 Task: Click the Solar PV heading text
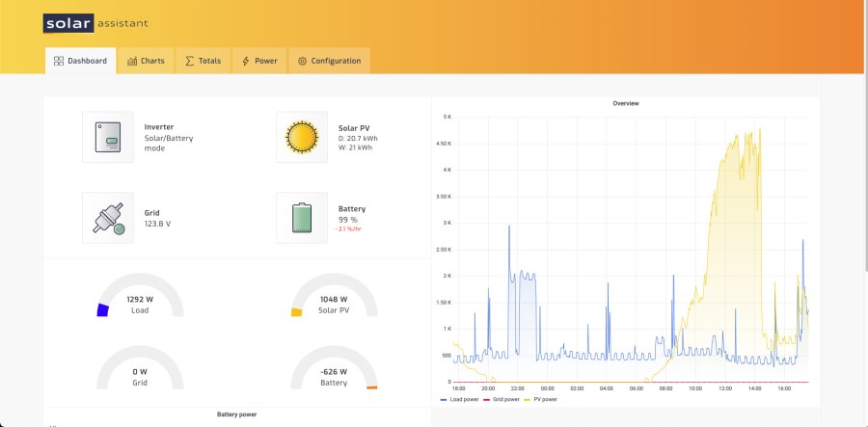pyautogui.click(x=354, y=128)
